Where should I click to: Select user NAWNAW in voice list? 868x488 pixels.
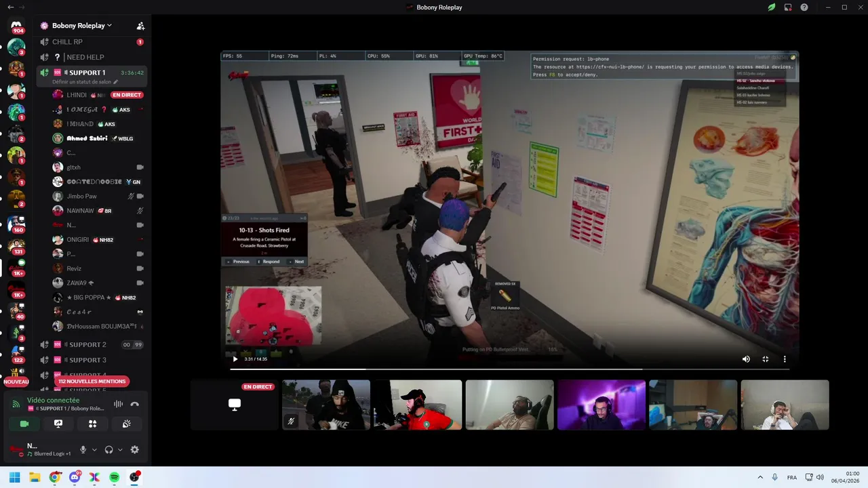pos(98,211)
